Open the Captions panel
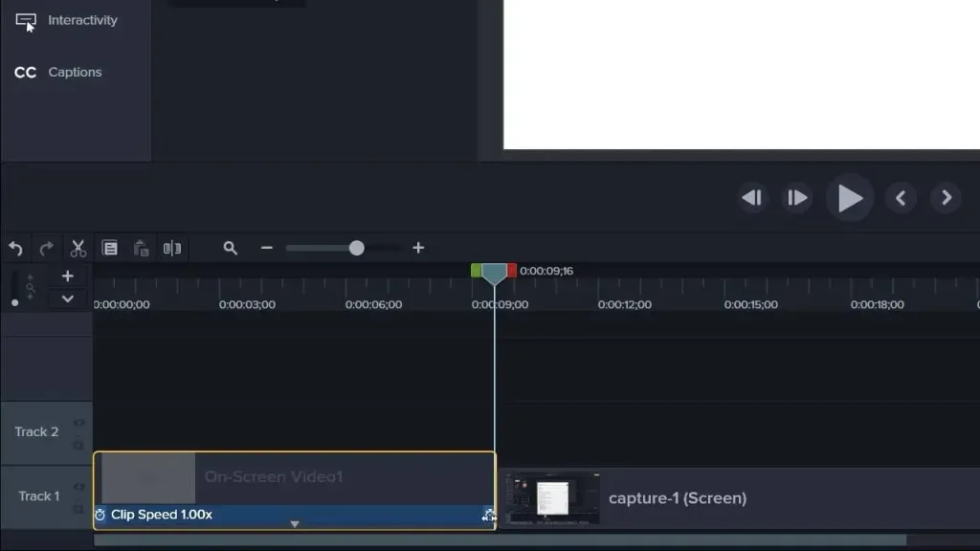980x551 pixels. [x=57, y=73]
